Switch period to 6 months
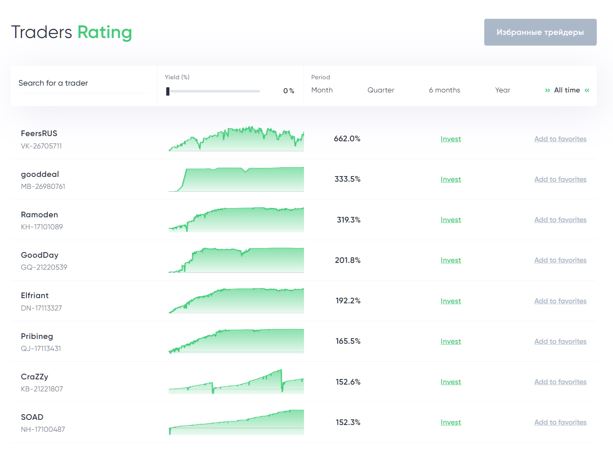Viewport: 613px width, 452px height. pos(445,90)
